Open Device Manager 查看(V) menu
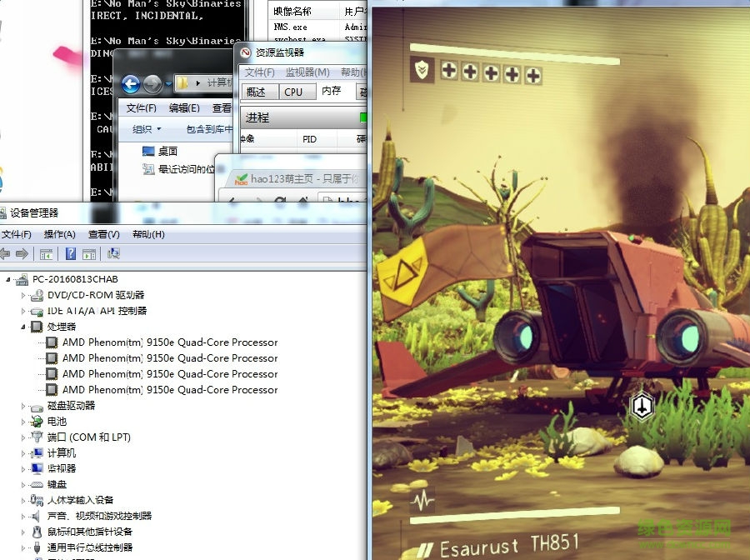 [x=104, y=234]
